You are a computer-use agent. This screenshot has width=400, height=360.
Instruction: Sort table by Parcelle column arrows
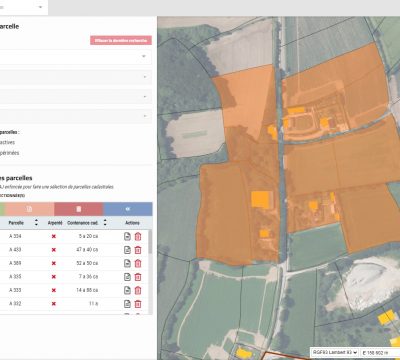click(36, 223)
